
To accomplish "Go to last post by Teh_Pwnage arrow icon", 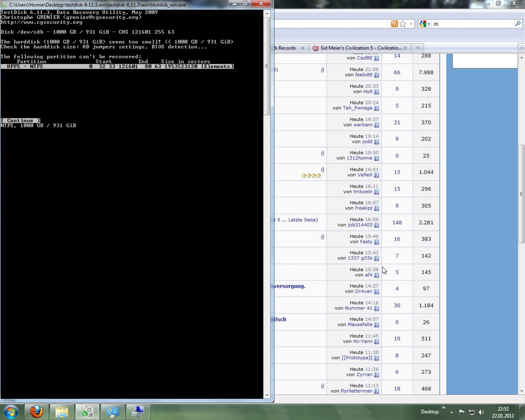I will (376, 108).
